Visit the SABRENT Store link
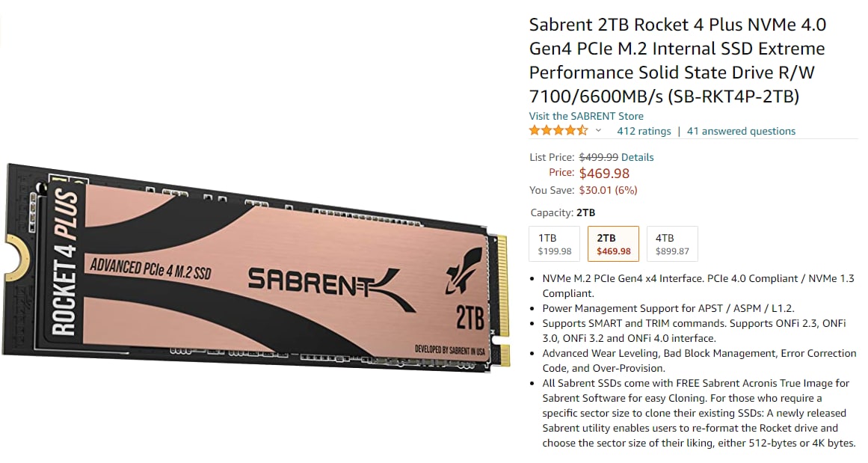Screen dimensions: 868x463 click(x=586, y=116)
